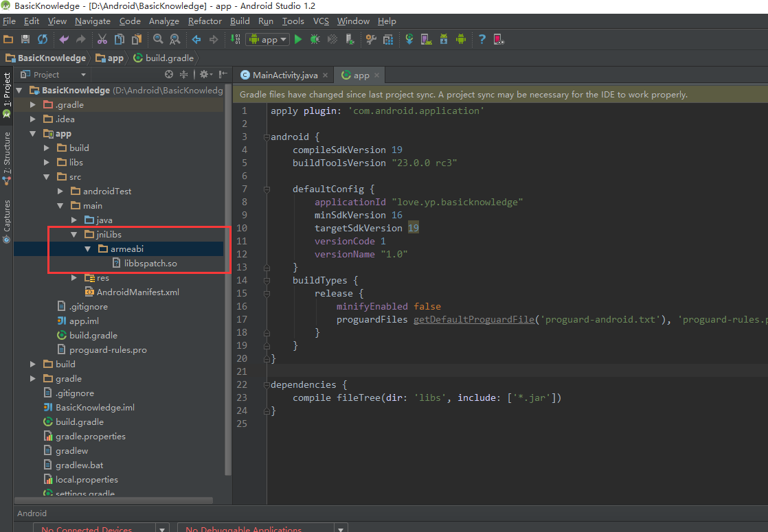Screen dimensions: 768x532
Task: Close the MainActivity.java tab
Action: point(325,76)
